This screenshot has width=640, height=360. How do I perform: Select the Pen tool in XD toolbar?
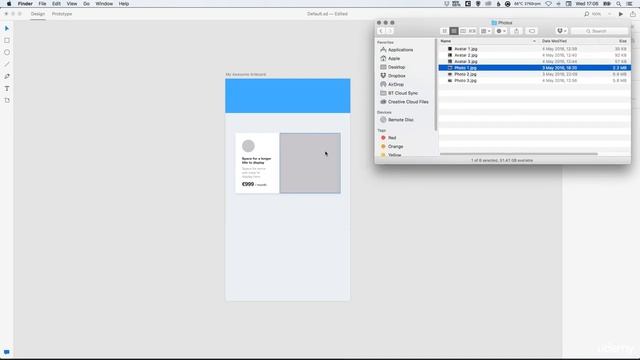(x=7, y=76)
